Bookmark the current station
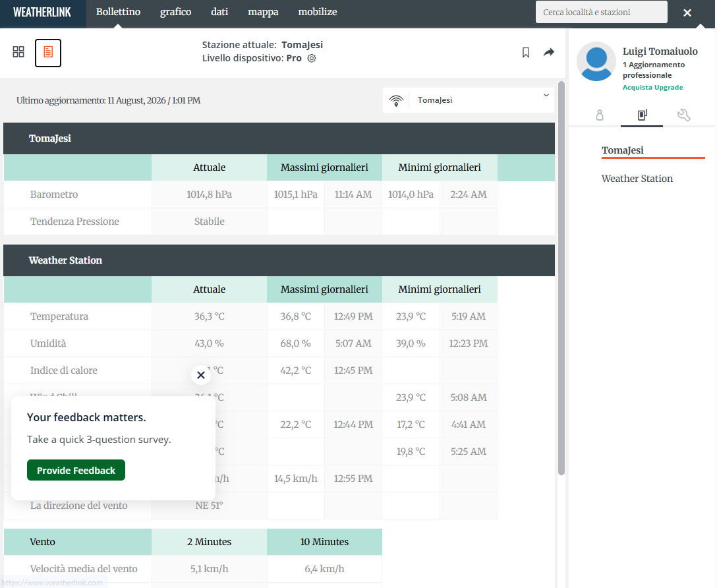The height and width of the screenshot is (588, 717). [526, 53]
